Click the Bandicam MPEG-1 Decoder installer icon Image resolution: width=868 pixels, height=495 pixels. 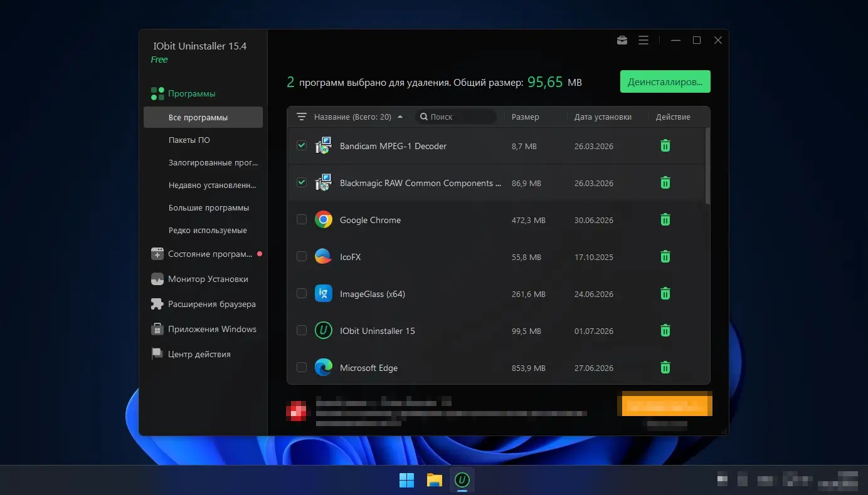coord(323,146)
